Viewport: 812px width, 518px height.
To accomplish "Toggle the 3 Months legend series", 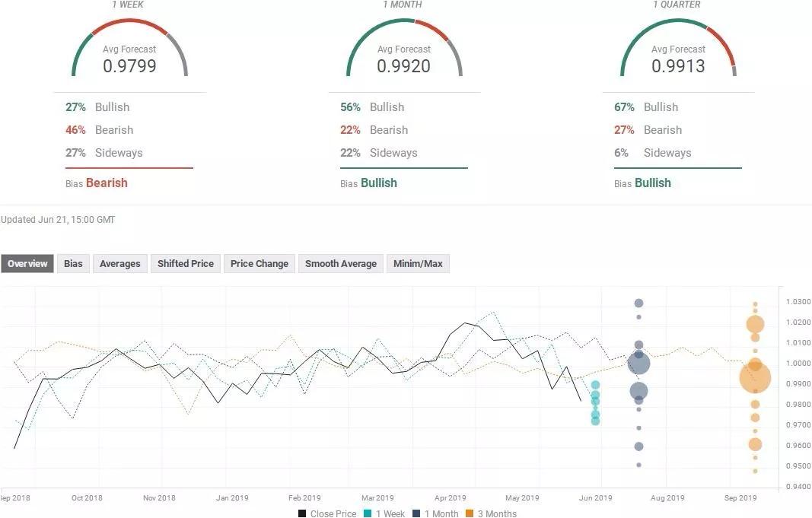I will pyautogui.click(x=490, y=513).
